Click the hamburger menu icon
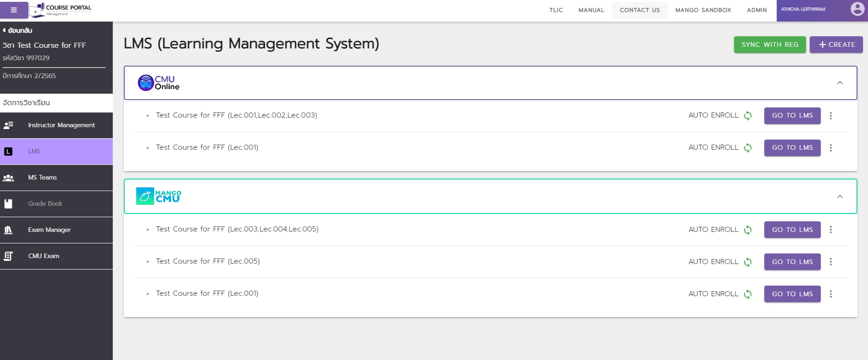This screenshot has height=360, width=868. pyautogui.click(x=14, y=10)
